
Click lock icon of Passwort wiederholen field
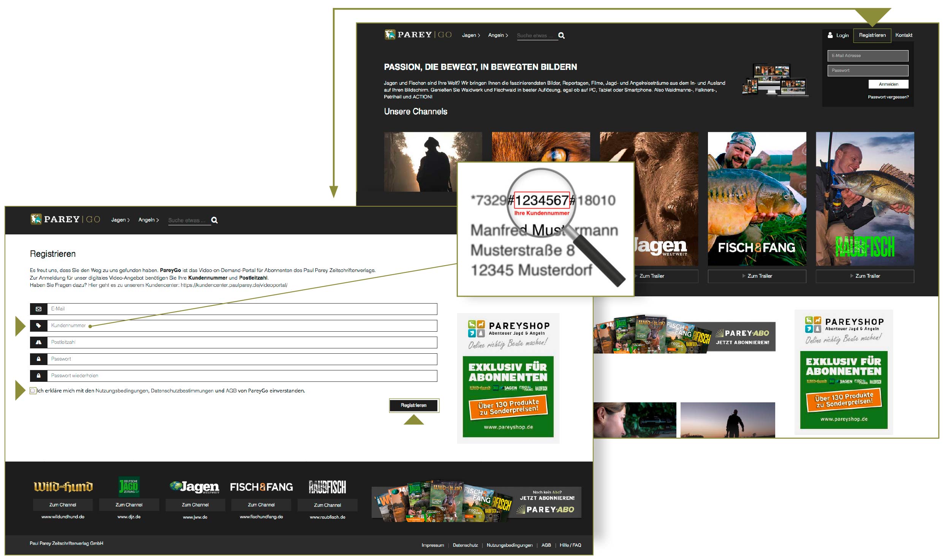pyautogui.click(x=38, y=376)
